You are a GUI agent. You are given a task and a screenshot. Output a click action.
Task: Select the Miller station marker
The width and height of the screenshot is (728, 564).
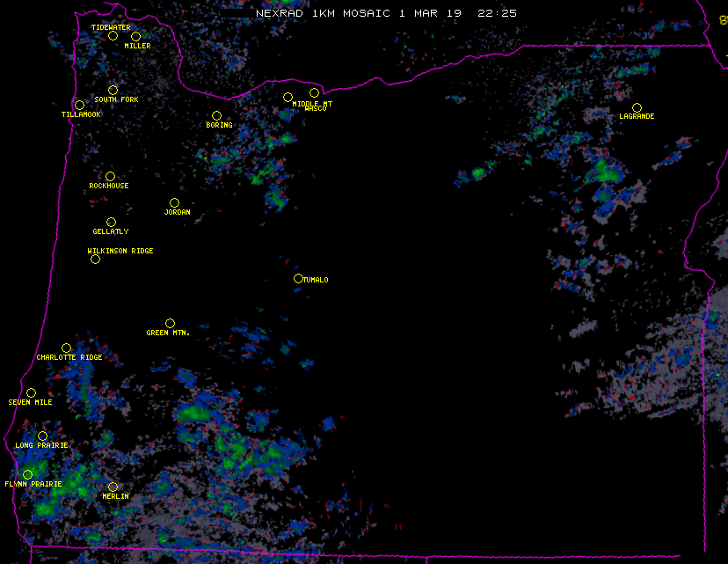click(x=135, y=36)
